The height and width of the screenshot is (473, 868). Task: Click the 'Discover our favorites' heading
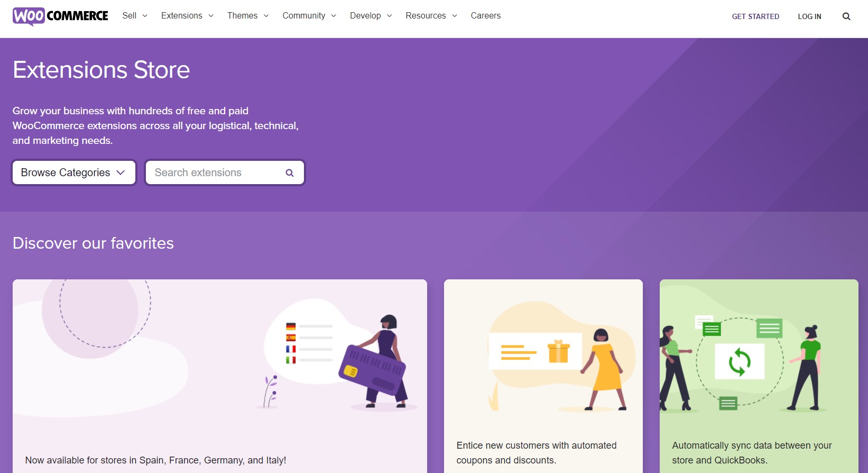[93, 243]
